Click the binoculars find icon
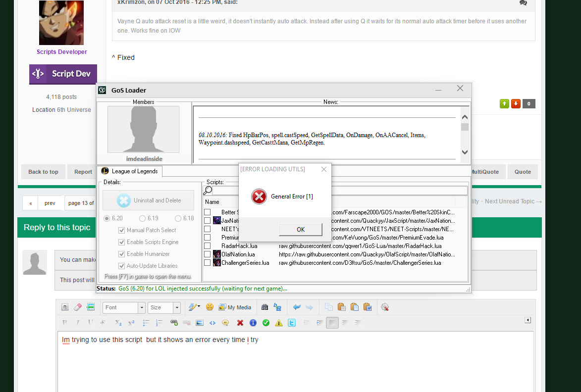Image resolution: width=581 pixels, height=392 pixels. pos(264,307)
